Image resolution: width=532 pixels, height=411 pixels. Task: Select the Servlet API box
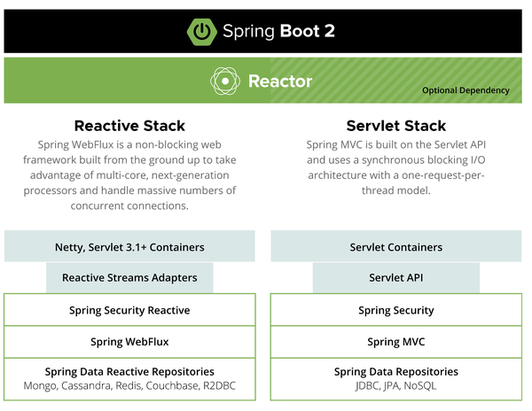coord(396,278)
